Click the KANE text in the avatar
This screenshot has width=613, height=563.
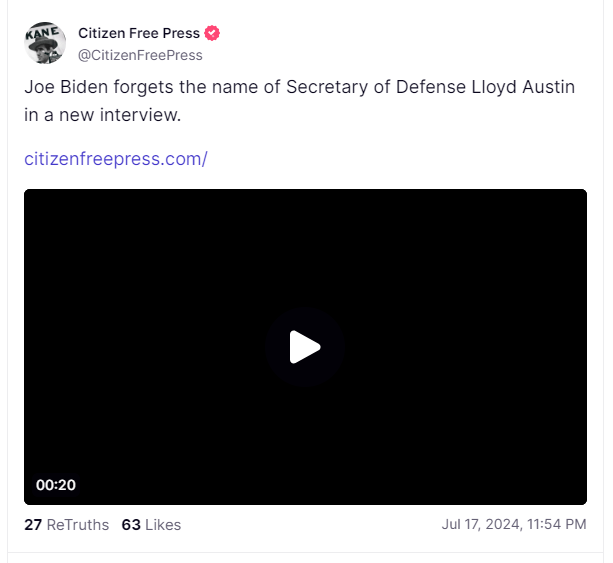[x=42, y=33]
